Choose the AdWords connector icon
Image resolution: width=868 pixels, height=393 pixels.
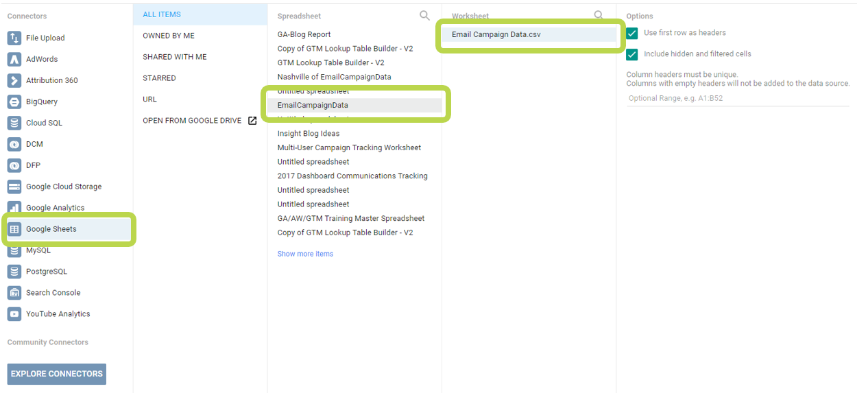[x=14, y=59]
